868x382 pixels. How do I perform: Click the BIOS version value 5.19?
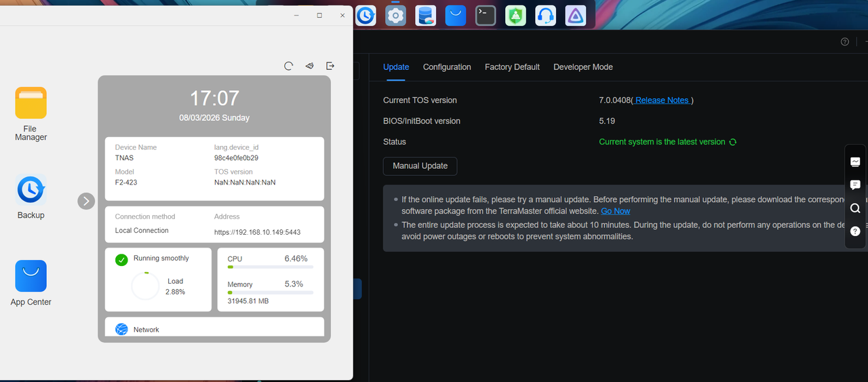(607, 121)
